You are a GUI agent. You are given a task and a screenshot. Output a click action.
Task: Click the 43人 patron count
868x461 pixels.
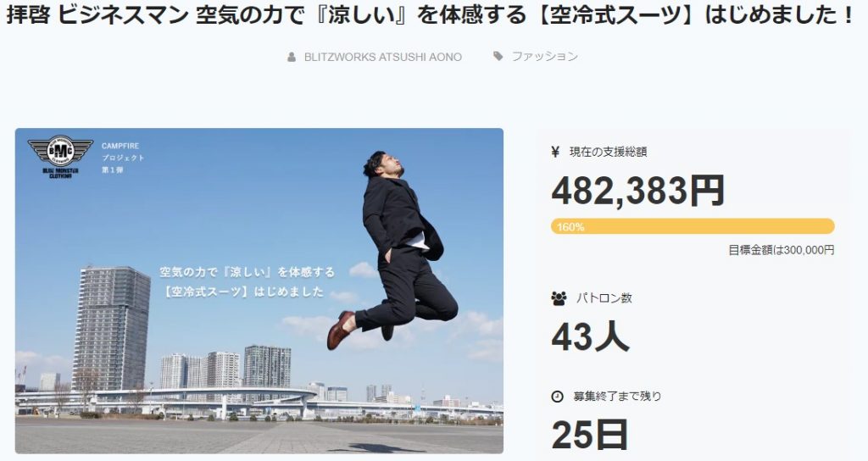590,336
